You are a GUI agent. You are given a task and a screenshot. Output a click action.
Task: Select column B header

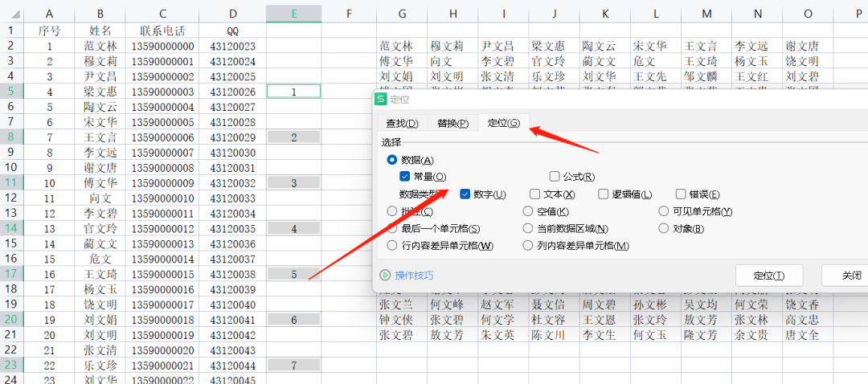pyautogui.click(x=100, y=14)
